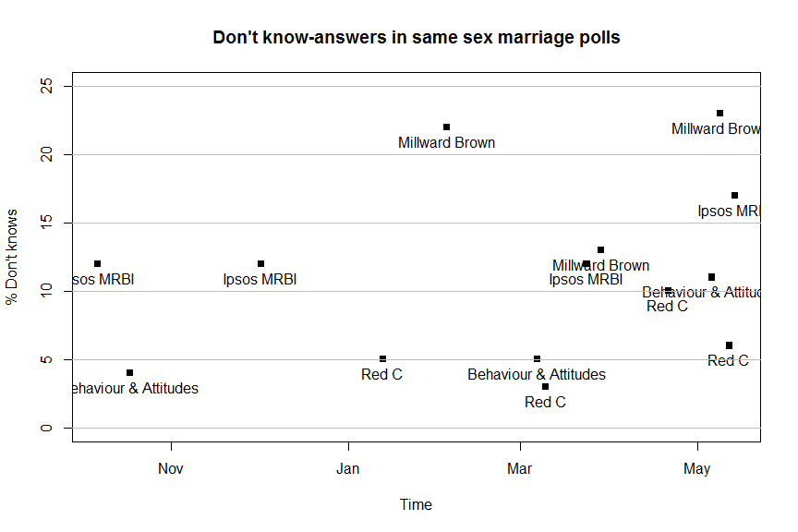Select the 'May' tick label on the x-axis

(x=696, y=469)
